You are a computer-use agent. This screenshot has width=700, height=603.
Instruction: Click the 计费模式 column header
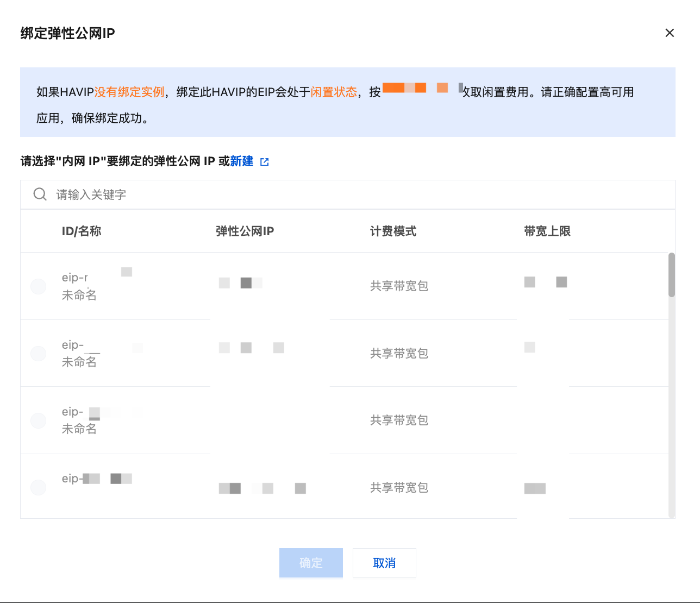[x=393, y=231]
